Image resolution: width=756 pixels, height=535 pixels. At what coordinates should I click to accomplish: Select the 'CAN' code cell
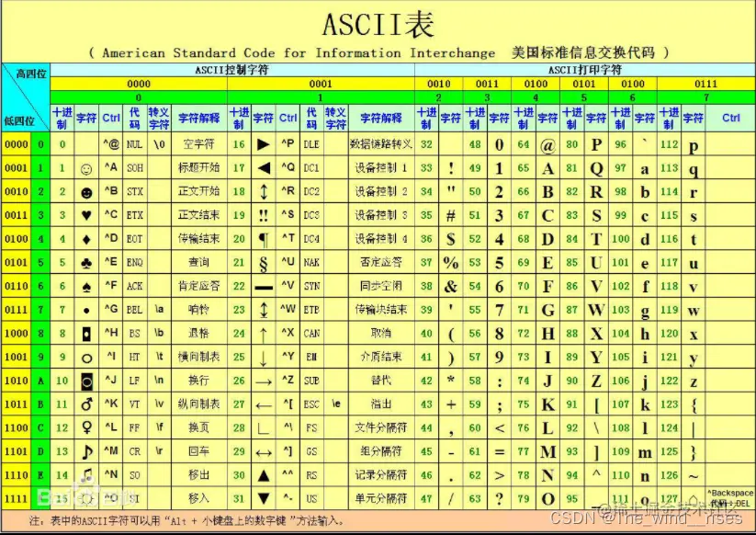pyautogui.click(x=311, y=334)
